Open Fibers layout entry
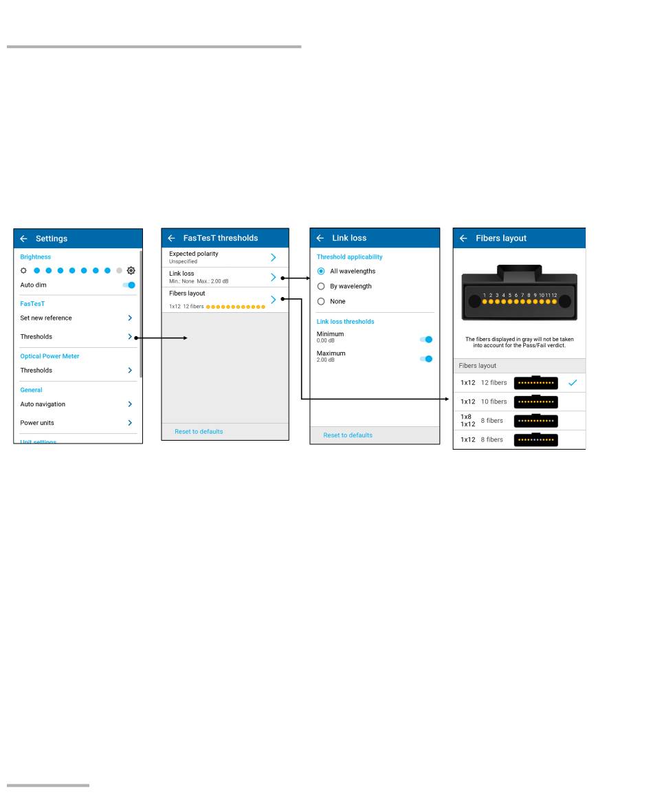This screenshot has height=812, width=653. 225,300
